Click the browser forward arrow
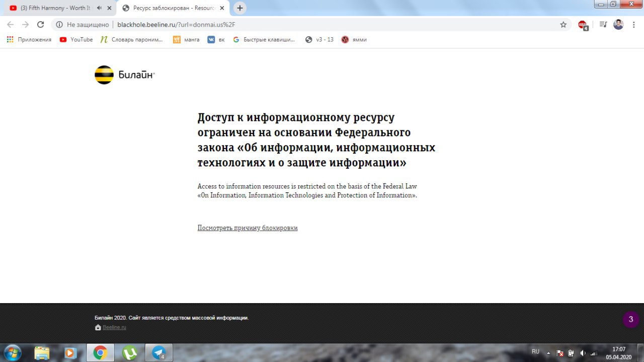The width and height of the screenshot is (644, 362). coord(26,24)
